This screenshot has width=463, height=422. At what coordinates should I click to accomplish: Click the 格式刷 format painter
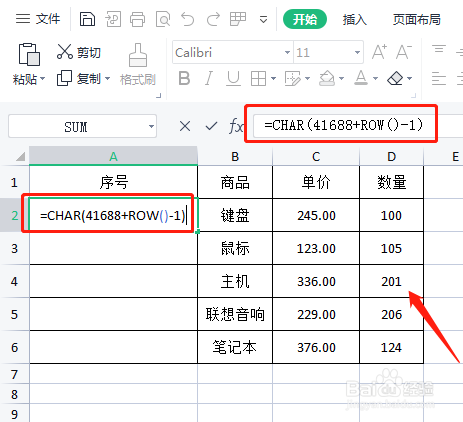[x=138, y=64]
